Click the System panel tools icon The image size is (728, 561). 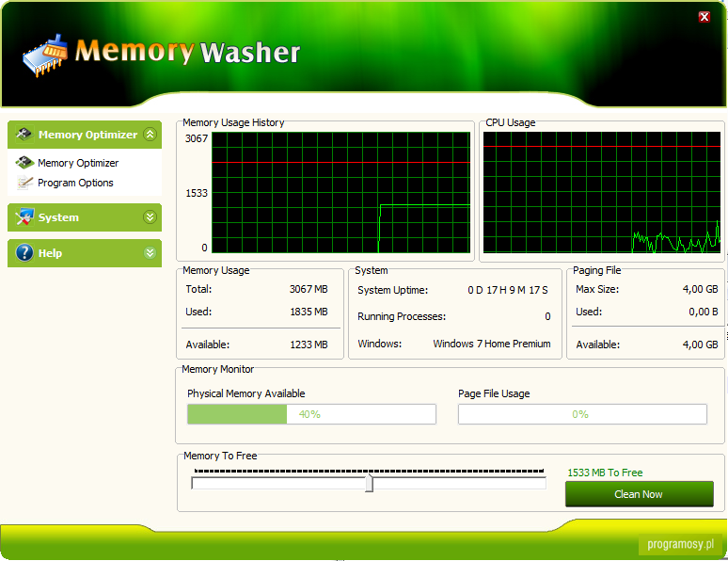click(x=24, y=217)
